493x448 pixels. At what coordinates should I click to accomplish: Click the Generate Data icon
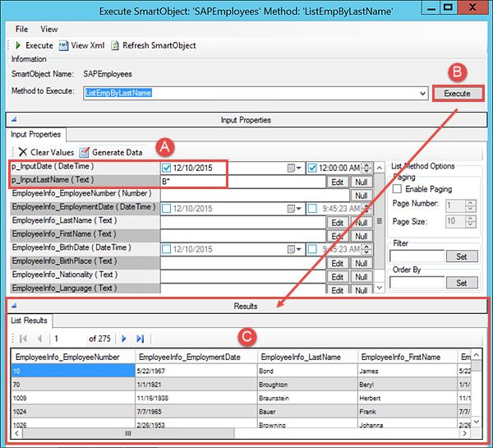[85, 152]
